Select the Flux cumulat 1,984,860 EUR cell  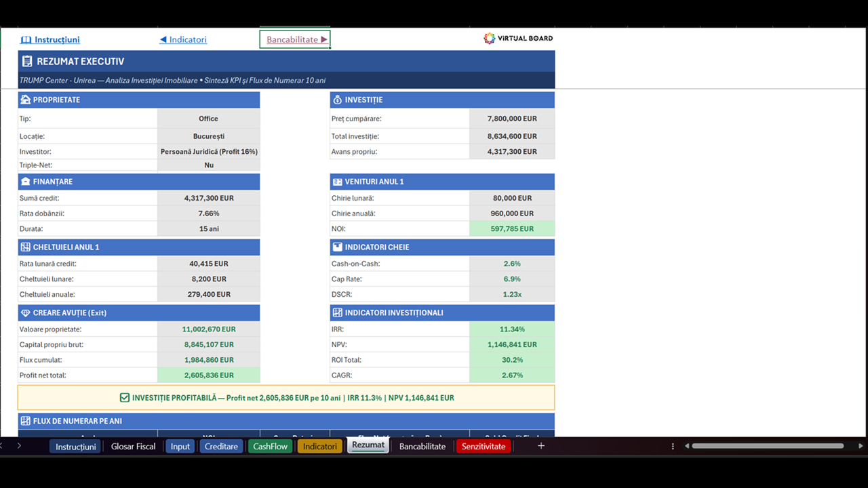[x=209, y=360]
